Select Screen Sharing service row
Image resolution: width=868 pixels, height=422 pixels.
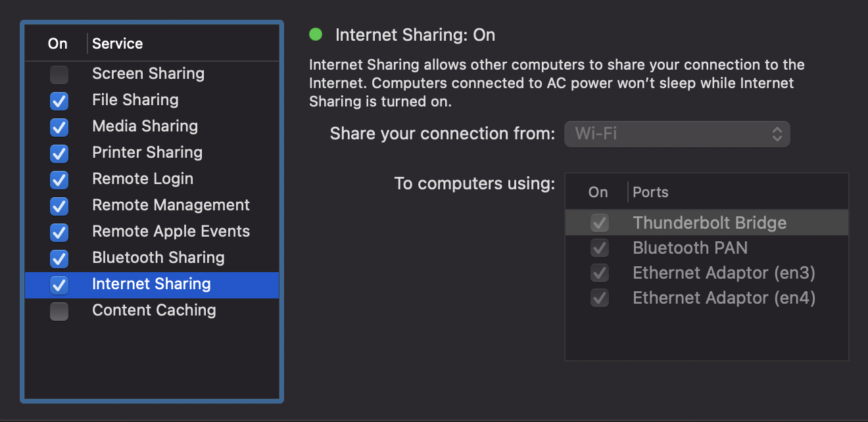pyautogui.click(x=148, y=74)
